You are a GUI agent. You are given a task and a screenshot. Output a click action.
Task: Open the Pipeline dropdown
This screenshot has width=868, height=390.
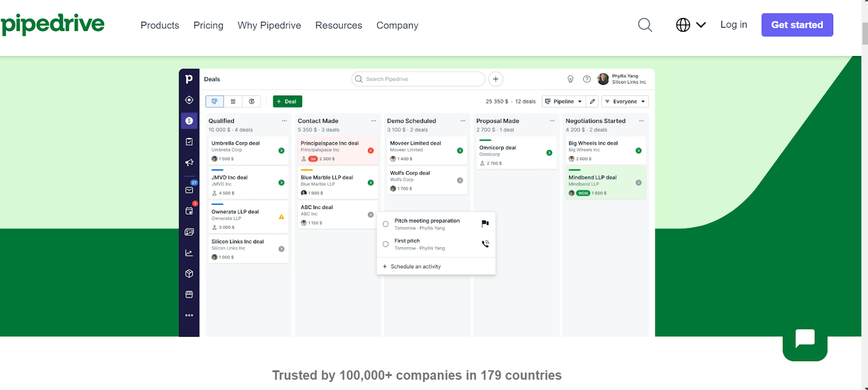pyautogui.click(x=563, y=102)
